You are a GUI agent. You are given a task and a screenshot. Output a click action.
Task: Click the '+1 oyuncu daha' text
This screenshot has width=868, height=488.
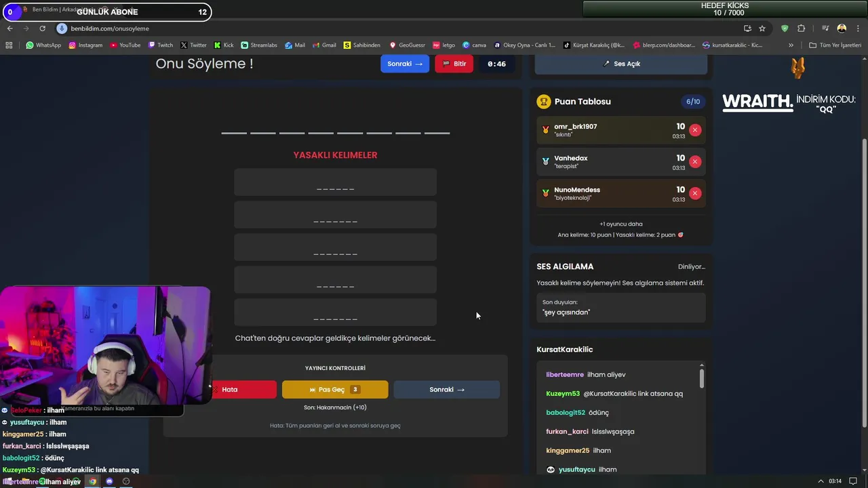point(621,224)
